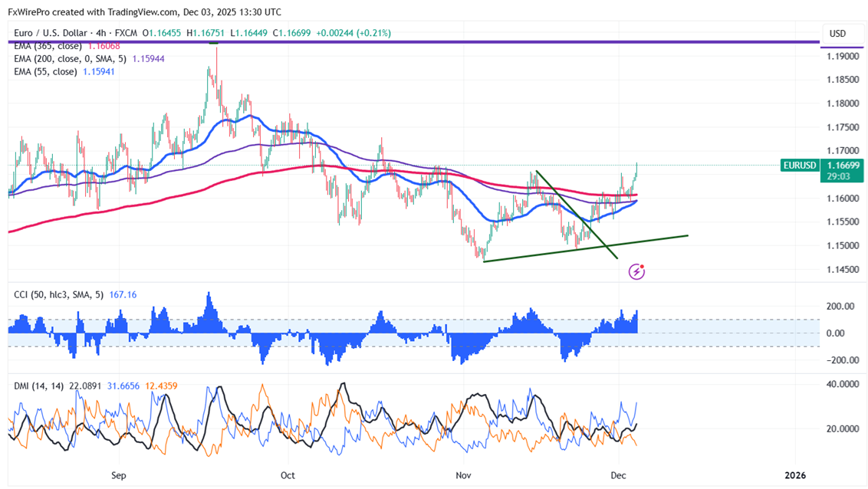This screenshot has width=868, height=489.
Task: Click the CCI value 167.16
Action: (x=123, y=295)
